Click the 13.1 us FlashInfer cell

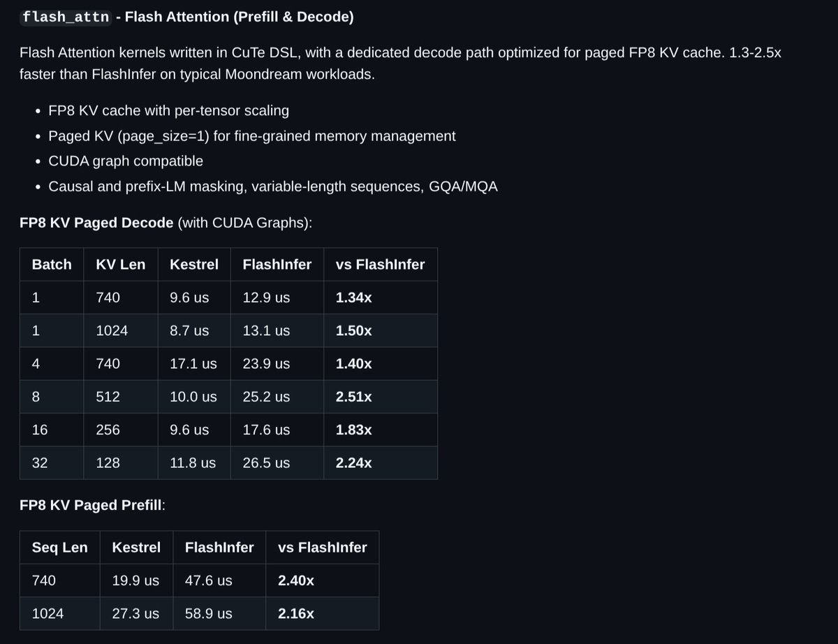(266, 331)
